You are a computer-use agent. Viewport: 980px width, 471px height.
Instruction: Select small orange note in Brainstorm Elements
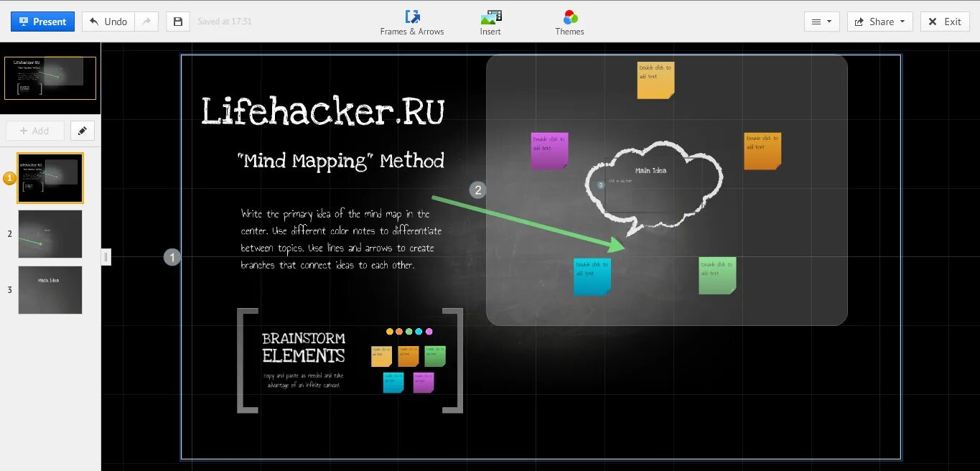(x=409, y=356)
